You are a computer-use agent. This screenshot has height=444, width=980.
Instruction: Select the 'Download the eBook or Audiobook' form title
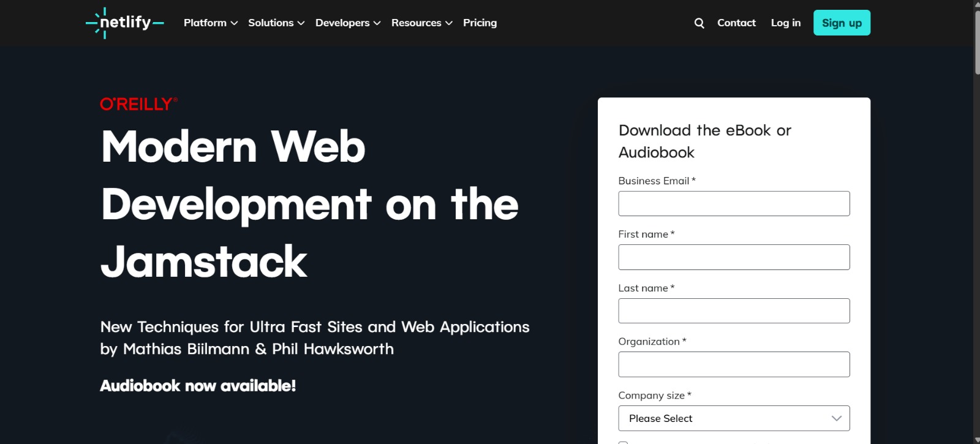pyautogui.click(x=705, y=141)
